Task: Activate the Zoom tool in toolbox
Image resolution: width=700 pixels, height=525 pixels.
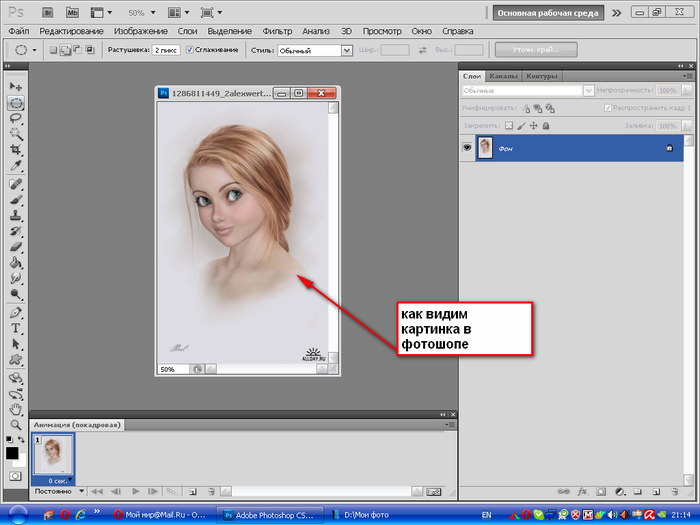Action: click(16, 424)
